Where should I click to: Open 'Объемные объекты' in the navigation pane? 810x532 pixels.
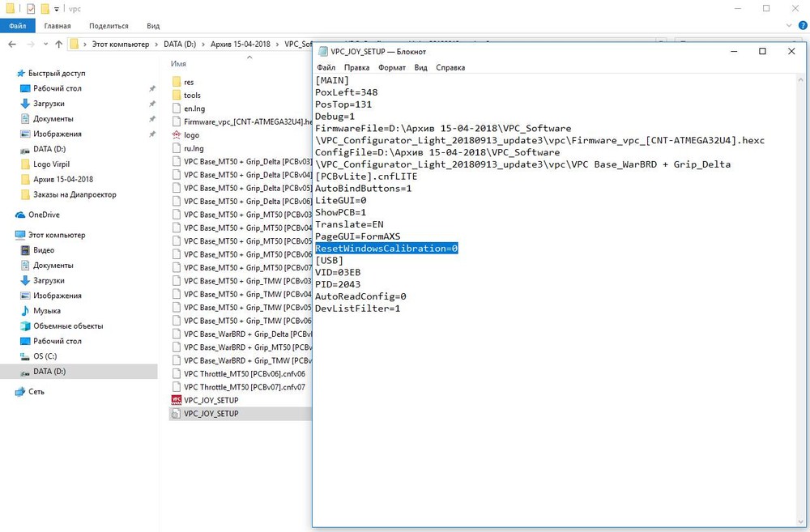[x=68, y=326]
